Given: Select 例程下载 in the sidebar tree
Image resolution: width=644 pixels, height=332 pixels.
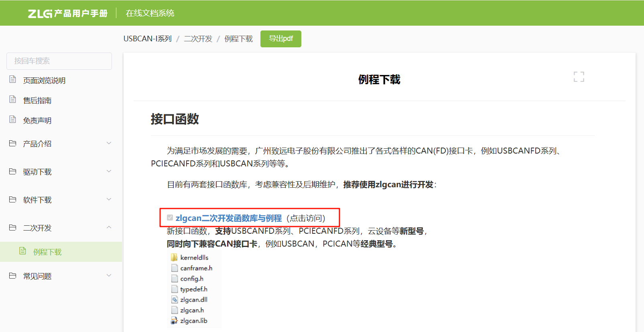Looking at the screenshot, I should [47, 252].
